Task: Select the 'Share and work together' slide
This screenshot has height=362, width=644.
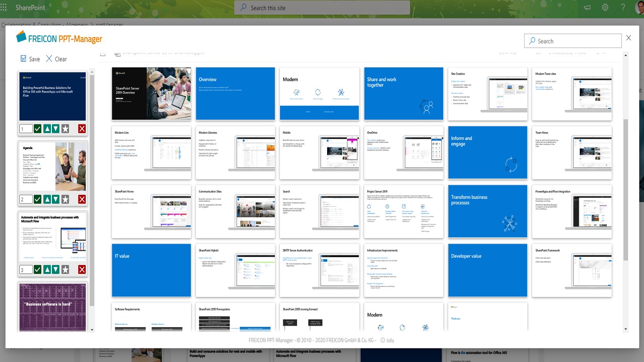Action: click(404, 94)
